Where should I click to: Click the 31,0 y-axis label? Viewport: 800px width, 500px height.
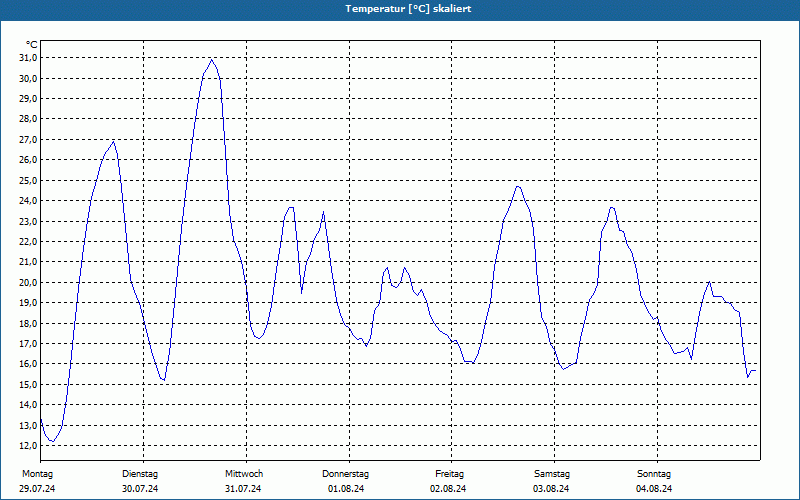pyautogui.click(x=28, y=58)
